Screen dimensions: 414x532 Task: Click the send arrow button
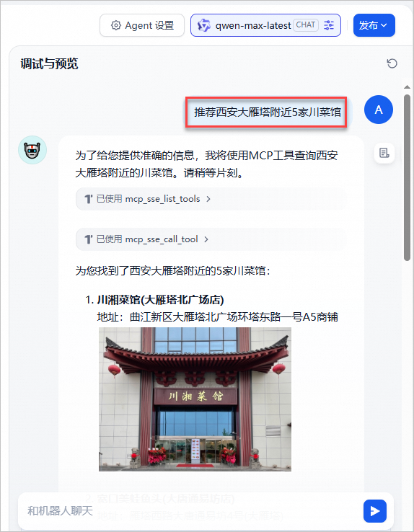tap(374, 511)
